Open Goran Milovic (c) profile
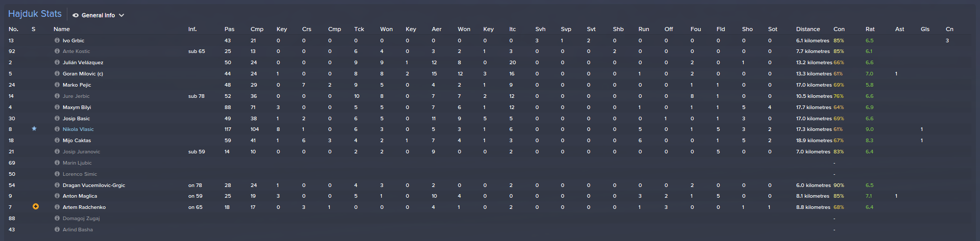The height and width of the screenshot is (241, 980). tap(83, 74)
